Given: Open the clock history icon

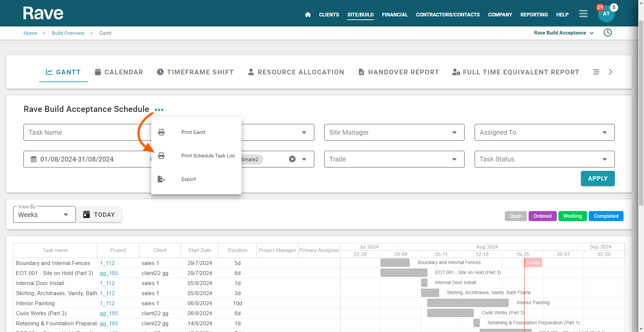Looking at the screenshot, I should pos(608,32).
